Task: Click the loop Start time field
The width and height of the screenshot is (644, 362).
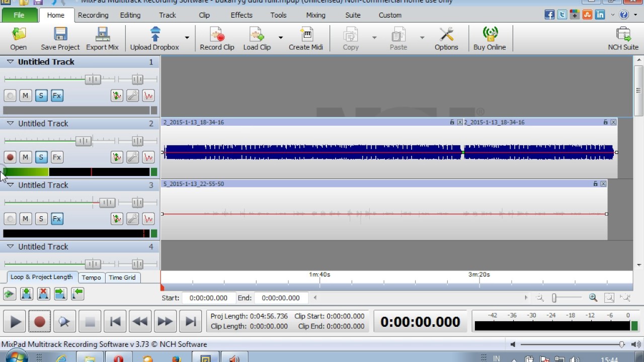Action: point(208,298)
